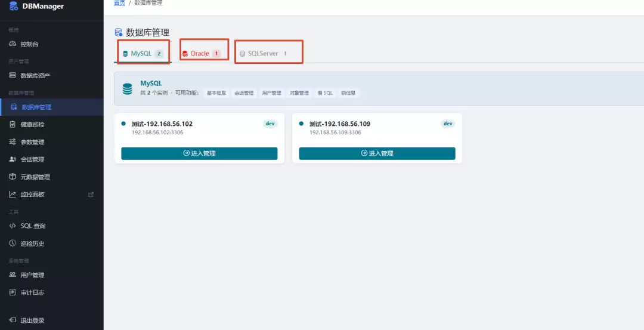Screen dimensions: 644x330
Task: Click DBManager title text
Action: point(43,6)
